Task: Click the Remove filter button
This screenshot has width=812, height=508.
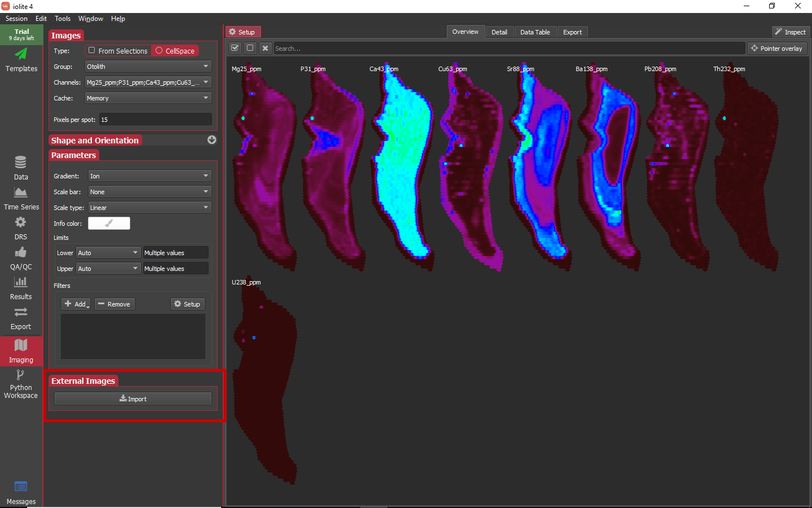Action: [x=114, y=304]
